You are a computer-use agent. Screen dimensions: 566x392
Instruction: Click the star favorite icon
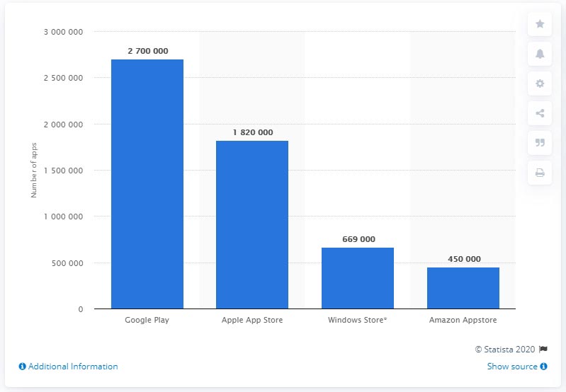[x=540, y=24]
